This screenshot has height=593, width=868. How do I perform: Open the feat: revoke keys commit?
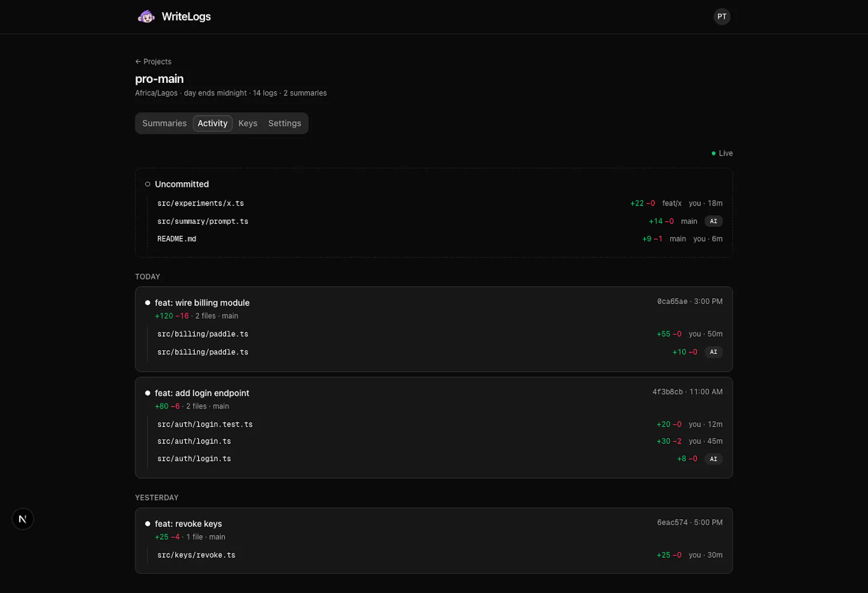(188, 524)
